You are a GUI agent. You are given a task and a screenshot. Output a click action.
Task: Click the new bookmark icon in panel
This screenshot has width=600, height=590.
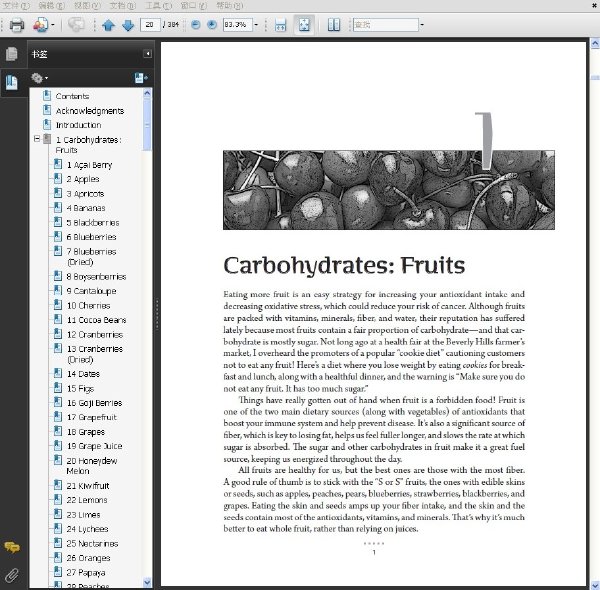(141, 78)
